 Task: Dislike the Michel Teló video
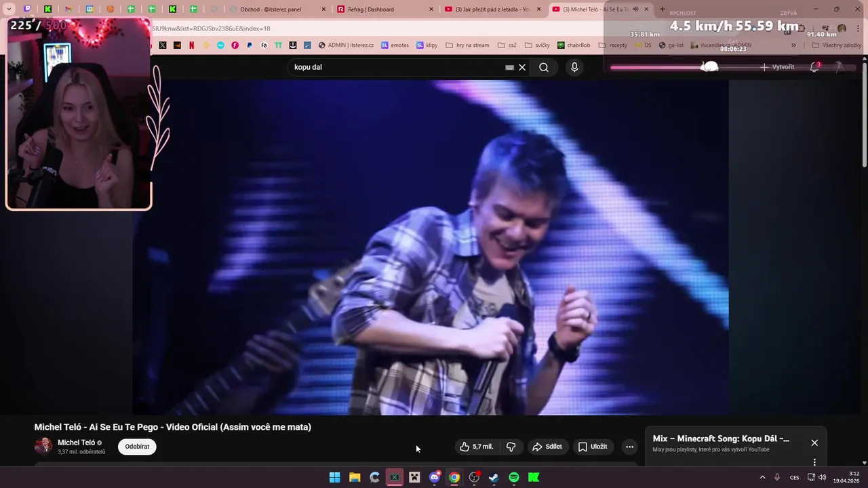pyautogui.click(x=511, y=447)
